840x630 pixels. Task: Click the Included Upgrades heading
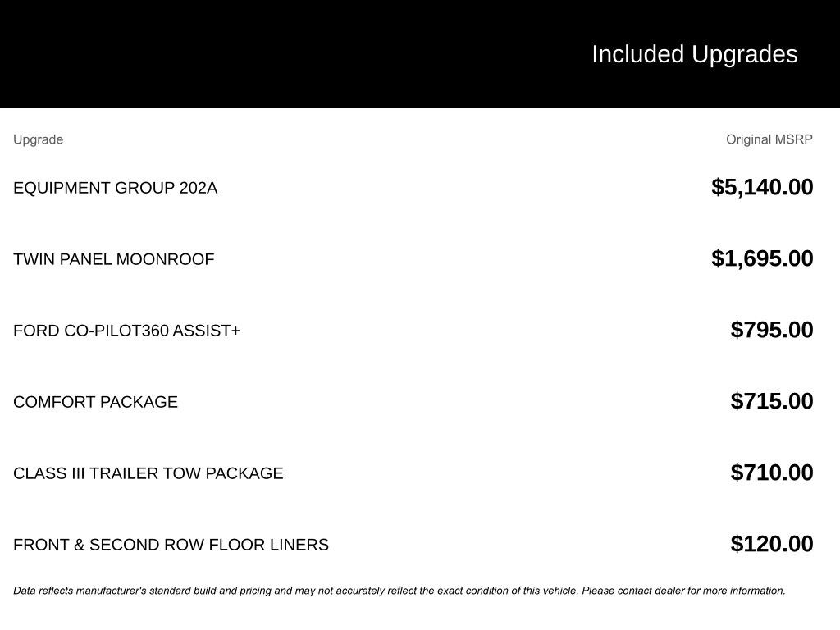694,54
